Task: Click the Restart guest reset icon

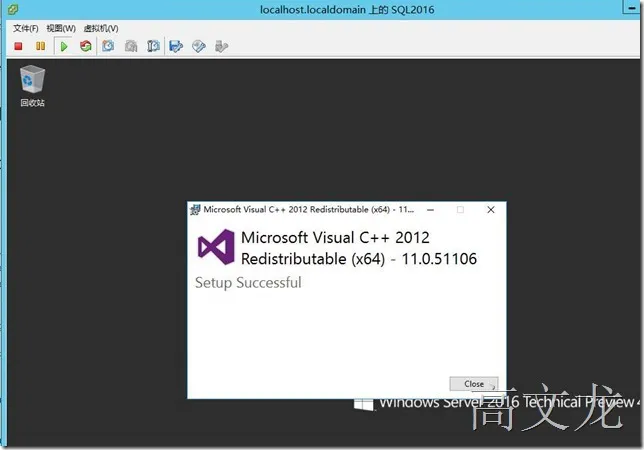Action: point(86,46)
